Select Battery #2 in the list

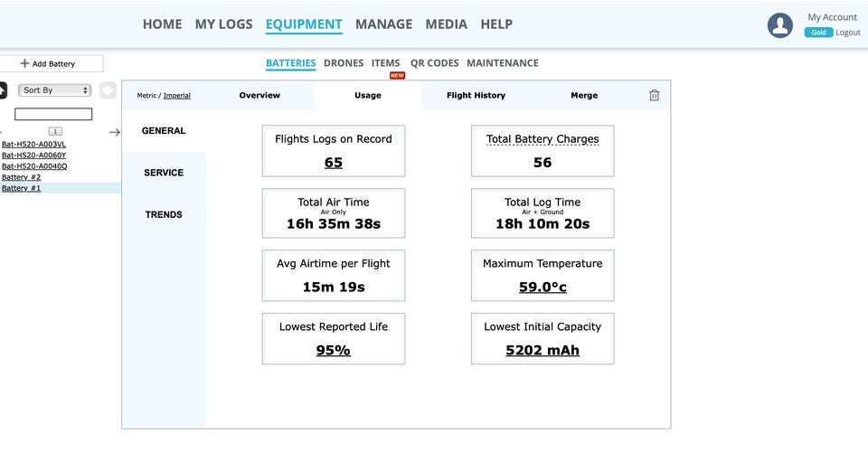[21, 177]
